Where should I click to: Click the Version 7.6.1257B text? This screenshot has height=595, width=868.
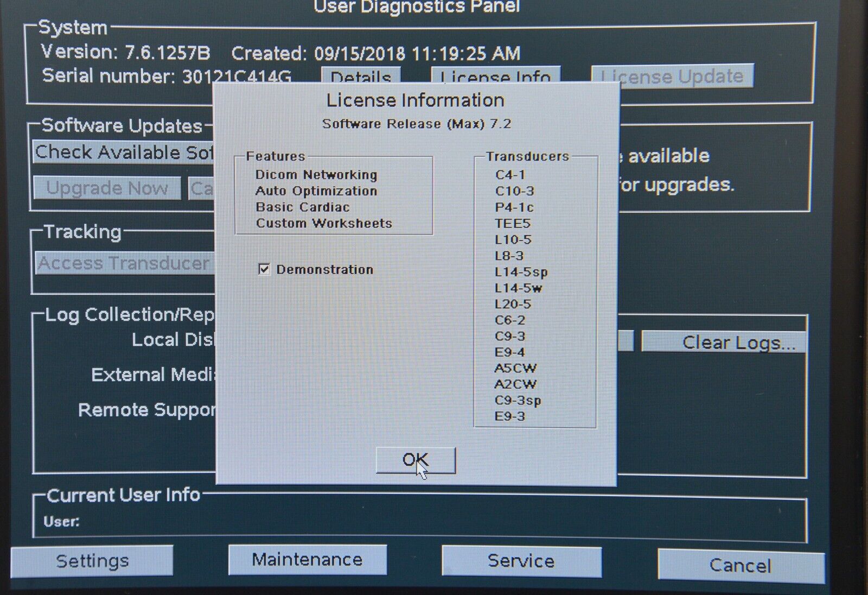click(126, 52)
